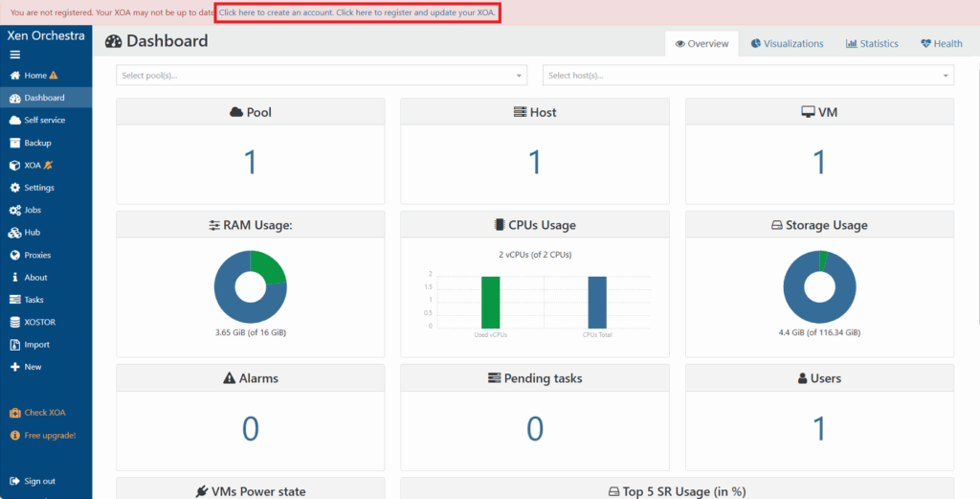
Task: Click the create an account link
Action: pyautogui.click(x=276, y=12)
